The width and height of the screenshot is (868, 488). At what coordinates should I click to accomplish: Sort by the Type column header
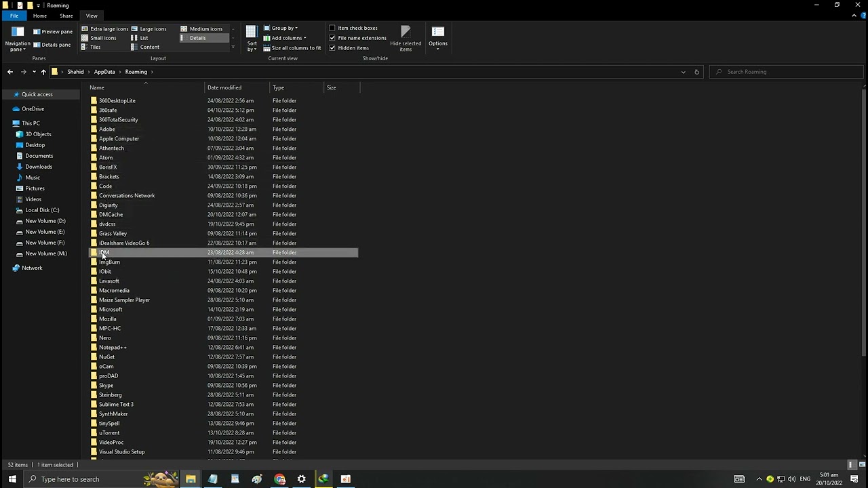point(297,87)
